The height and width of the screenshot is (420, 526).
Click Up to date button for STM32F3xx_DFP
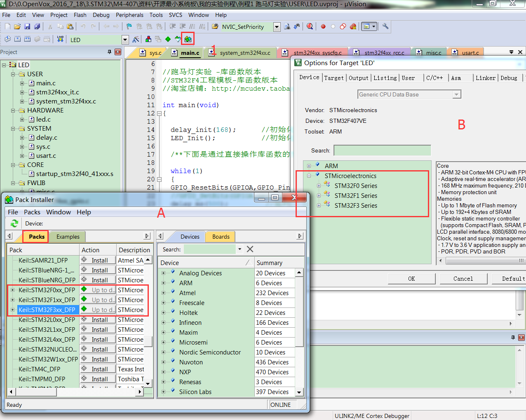coord(98,310)
